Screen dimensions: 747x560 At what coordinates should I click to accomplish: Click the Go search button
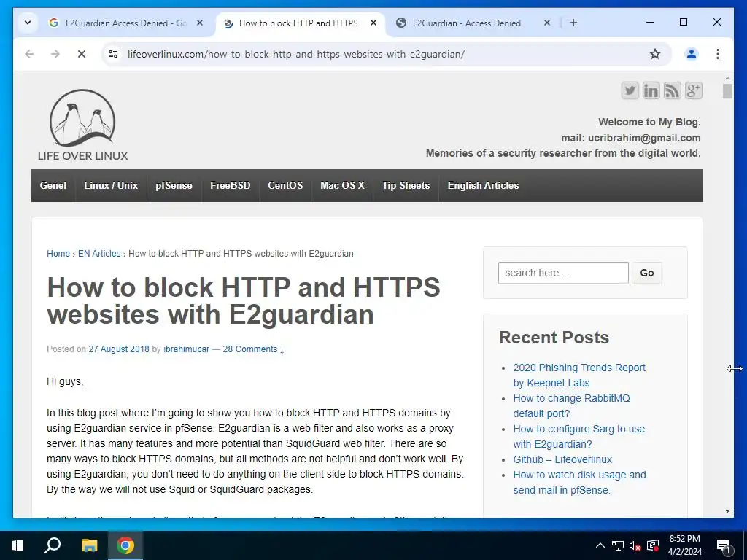click(x=646, y=273)
